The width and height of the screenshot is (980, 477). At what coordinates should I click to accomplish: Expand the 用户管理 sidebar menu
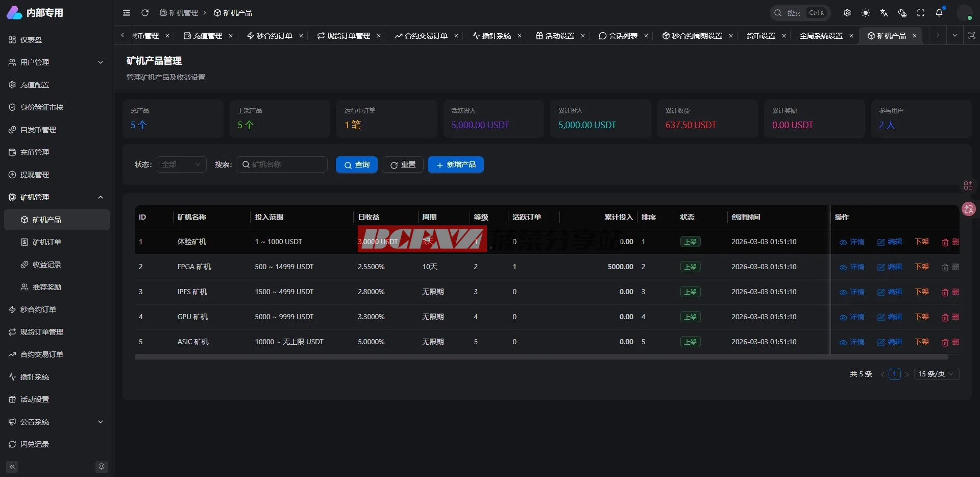pyautogui.click(x=56, y=62)
